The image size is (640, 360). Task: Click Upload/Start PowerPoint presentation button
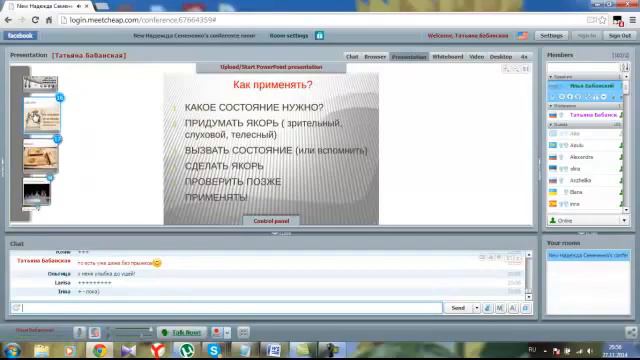pos(271,67)
